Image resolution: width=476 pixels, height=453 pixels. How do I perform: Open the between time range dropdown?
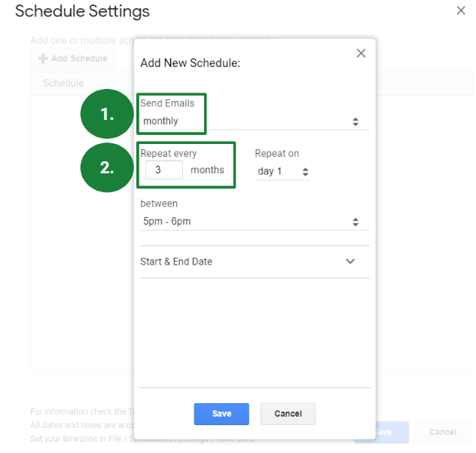tap(254, 222)
